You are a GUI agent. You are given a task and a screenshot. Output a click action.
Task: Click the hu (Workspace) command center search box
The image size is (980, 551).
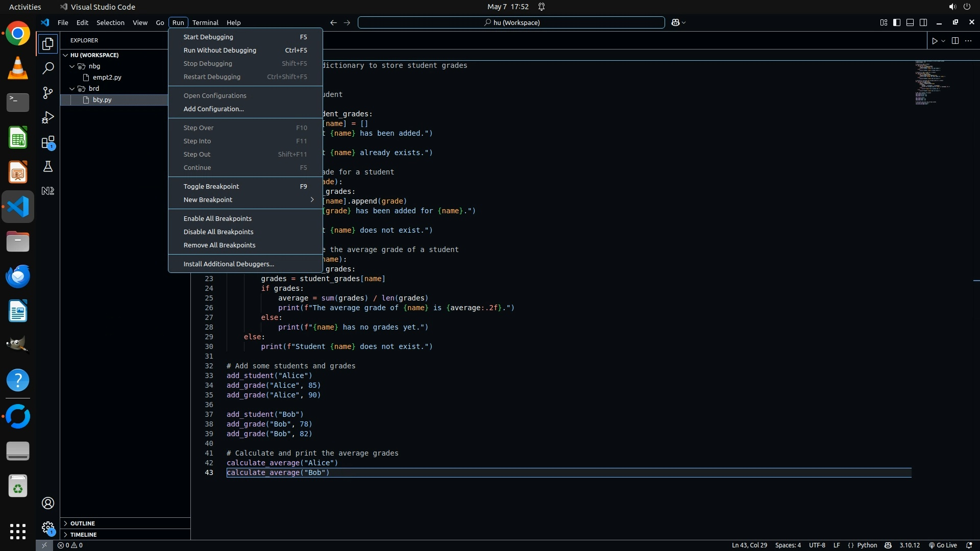[x=511, y=22]
